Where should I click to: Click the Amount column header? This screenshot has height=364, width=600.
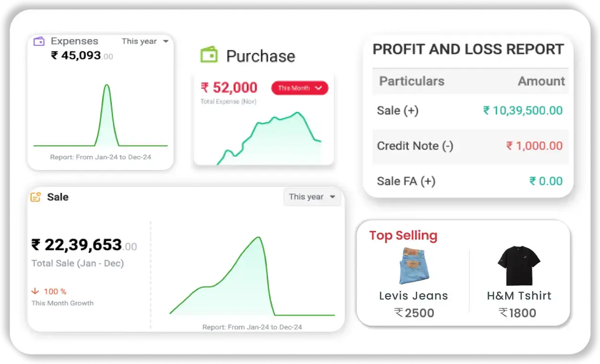coord(541,81)
